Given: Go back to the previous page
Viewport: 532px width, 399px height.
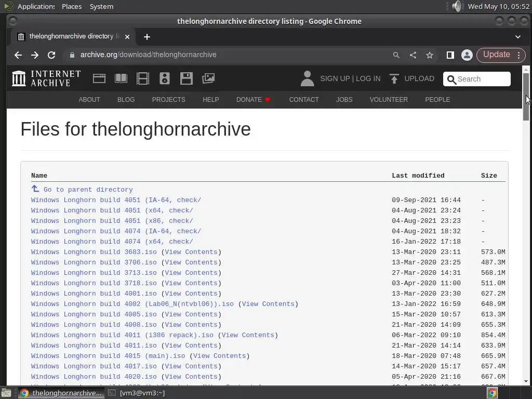Looking at the screenshot, I should point(18,55).
